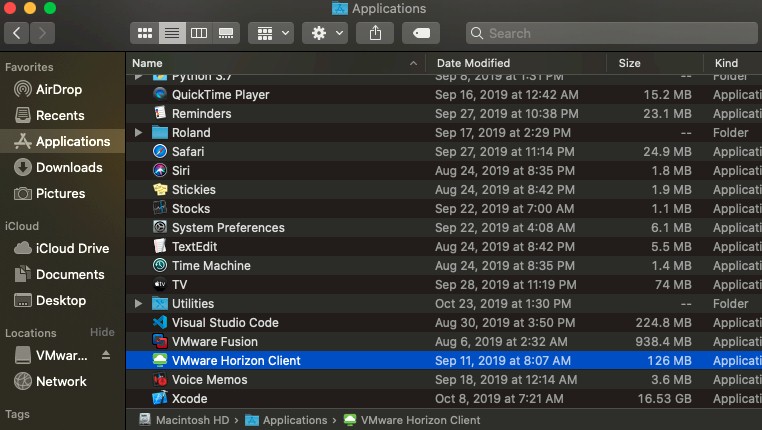Expand the Roland folder
Viewport: 762px width, 430px height.
click(x=139, y=132)
